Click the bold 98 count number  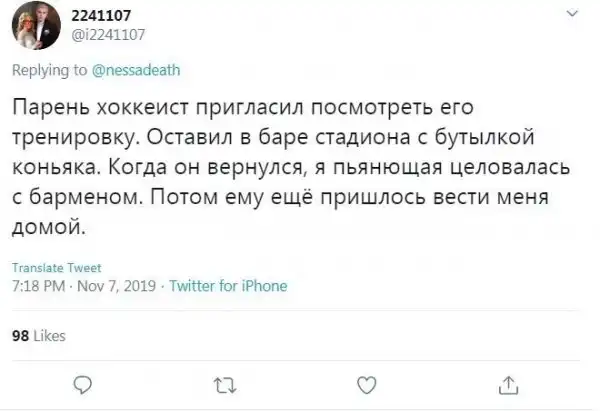point(19,336)
